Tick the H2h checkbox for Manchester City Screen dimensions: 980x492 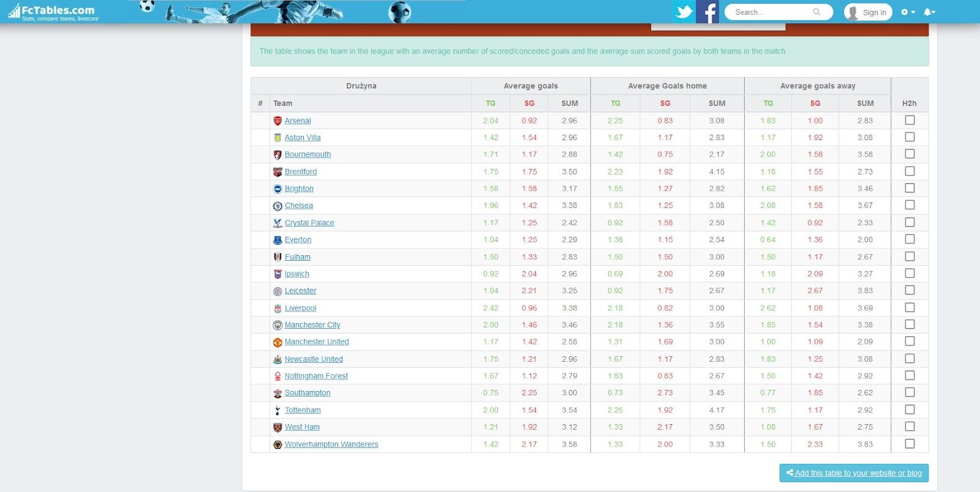pos(910,324)
